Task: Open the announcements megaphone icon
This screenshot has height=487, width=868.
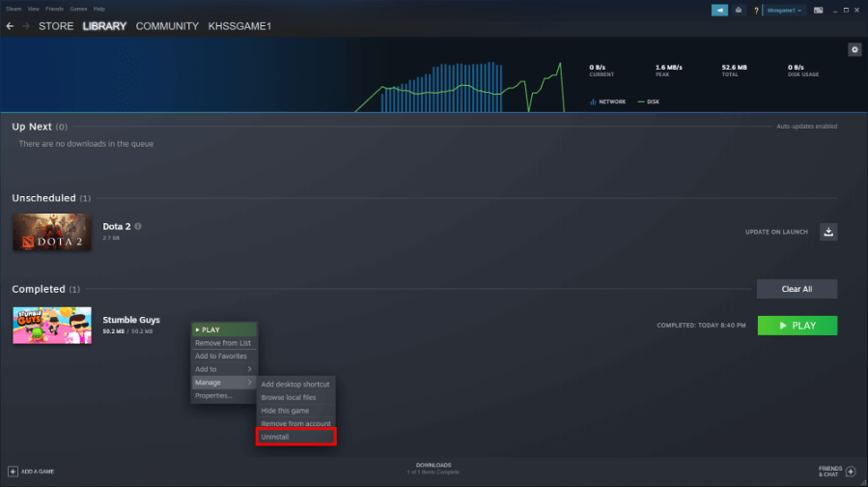Action: 719,10
